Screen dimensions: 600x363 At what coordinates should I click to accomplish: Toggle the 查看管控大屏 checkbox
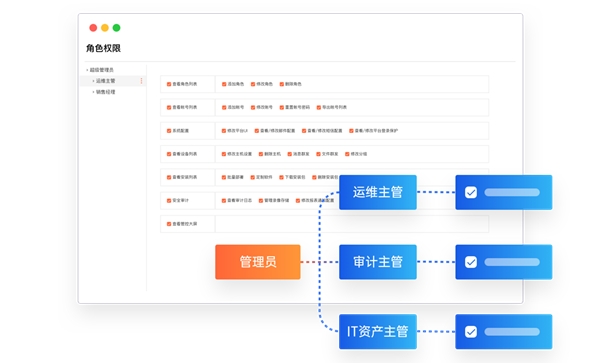pyautogui.click(x=169, y=224)
